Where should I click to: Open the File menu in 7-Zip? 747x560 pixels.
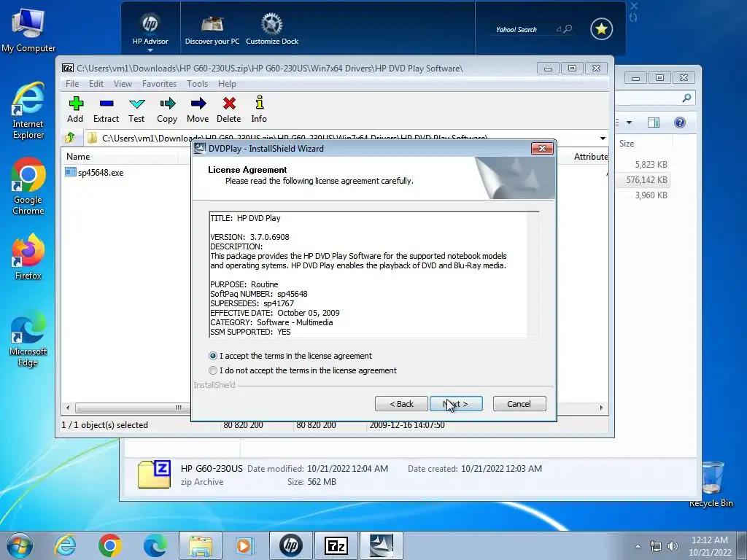click(72, 84)
